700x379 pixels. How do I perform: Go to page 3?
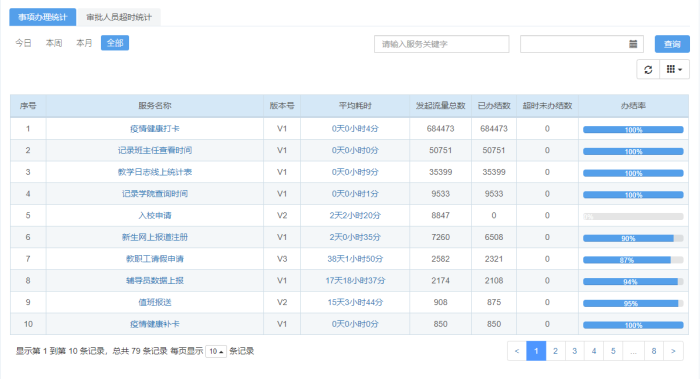point(575,351)
